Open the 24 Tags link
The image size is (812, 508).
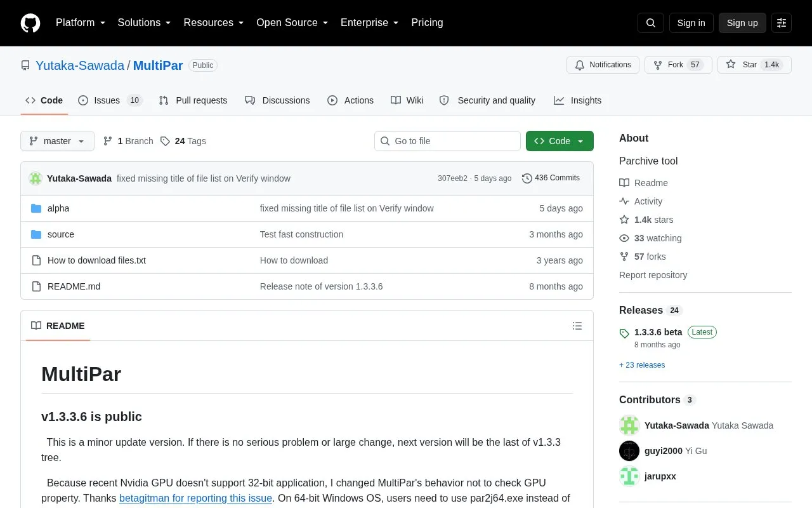183,141
